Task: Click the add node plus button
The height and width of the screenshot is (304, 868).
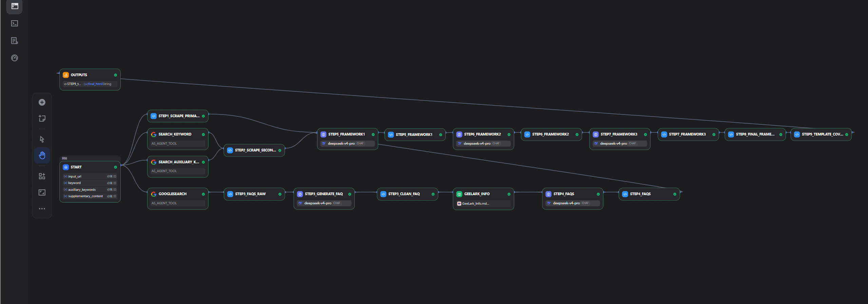Action: point(42,102)
